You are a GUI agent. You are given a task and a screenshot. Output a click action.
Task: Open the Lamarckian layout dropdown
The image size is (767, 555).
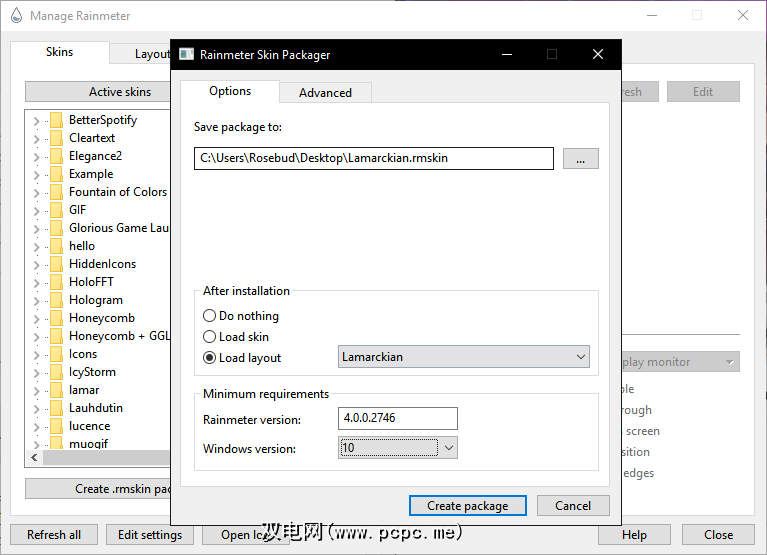[464, 357]
